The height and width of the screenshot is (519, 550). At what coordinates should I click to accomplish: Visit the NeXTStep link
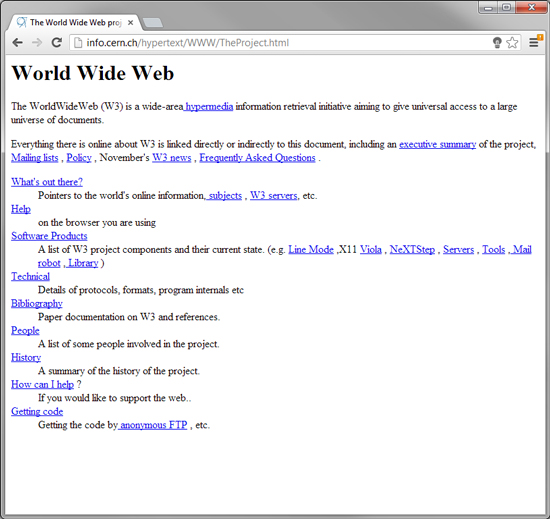point(412,250)
